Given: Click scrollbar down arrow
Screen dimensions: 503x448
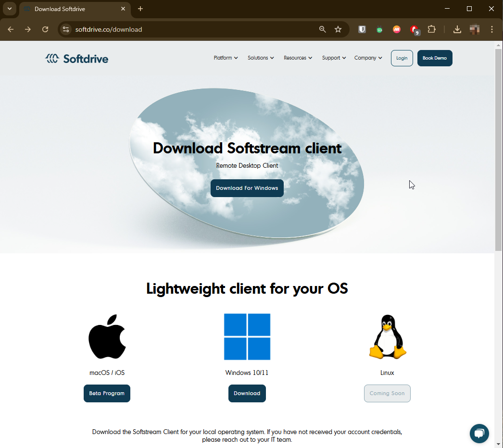Looking at the screenshot, I should [498, 444].
